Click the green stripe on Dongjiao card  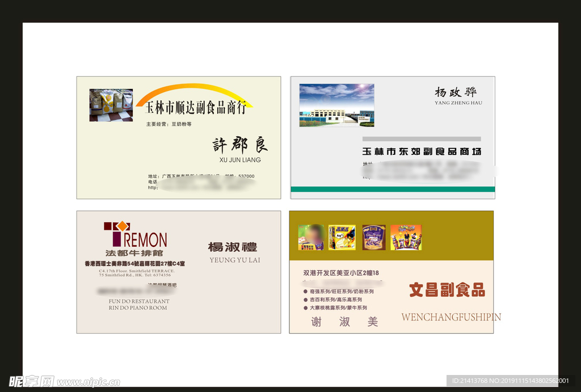(x=393, y=189)
